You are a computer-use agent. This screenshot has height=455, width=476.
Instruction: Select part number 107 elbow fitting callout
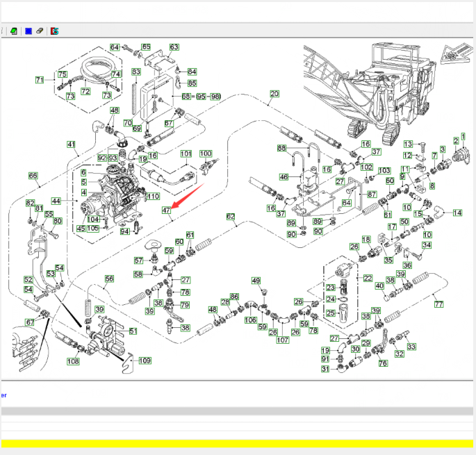click(x=282, y=340)
